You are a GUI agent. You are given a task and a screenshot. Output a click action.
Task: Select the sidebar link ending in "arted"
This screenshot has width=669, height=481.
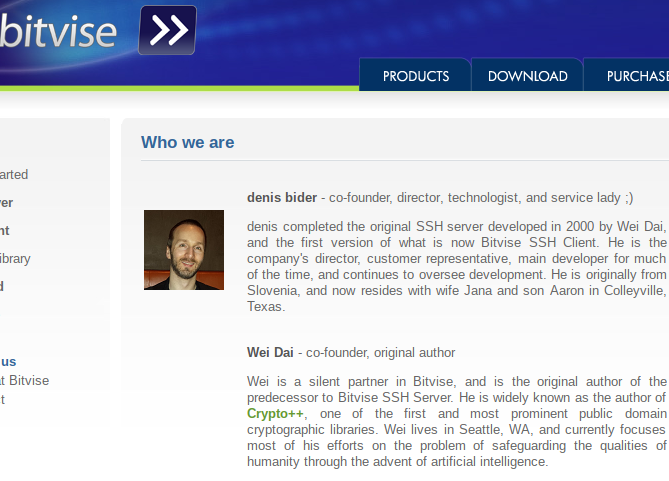click(14, 174)
